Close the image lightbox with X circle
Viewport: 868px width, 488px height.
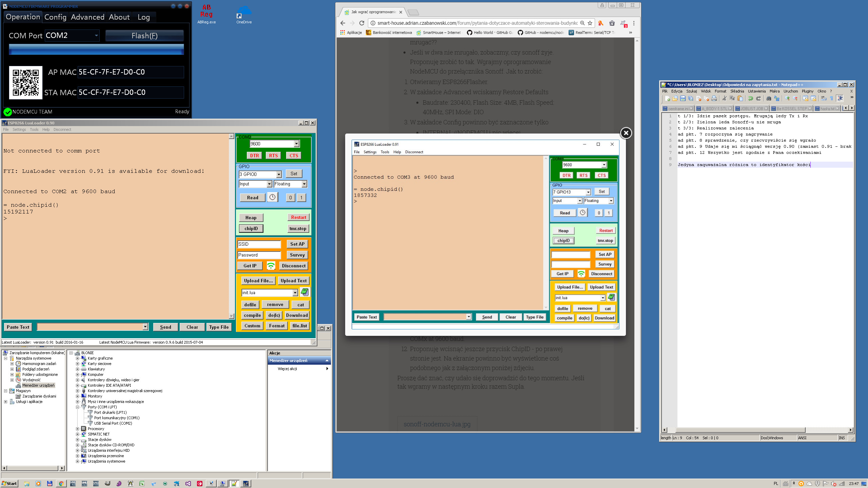[626, 133]
